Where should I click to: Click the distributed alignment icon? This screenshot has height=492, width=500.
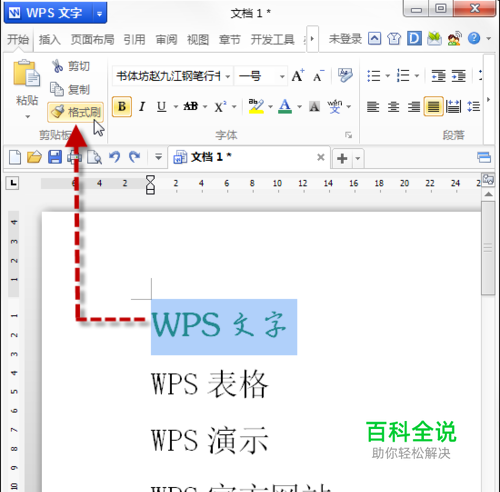454,107
